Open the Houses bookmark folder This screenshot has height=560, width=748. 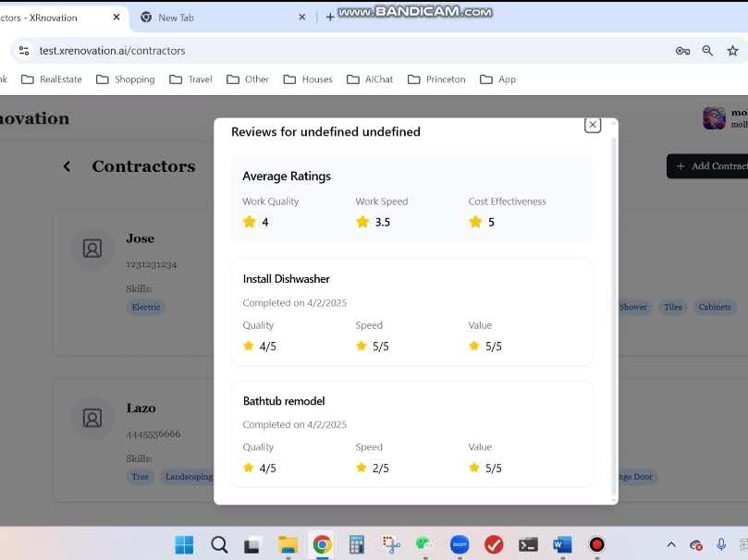308,79
